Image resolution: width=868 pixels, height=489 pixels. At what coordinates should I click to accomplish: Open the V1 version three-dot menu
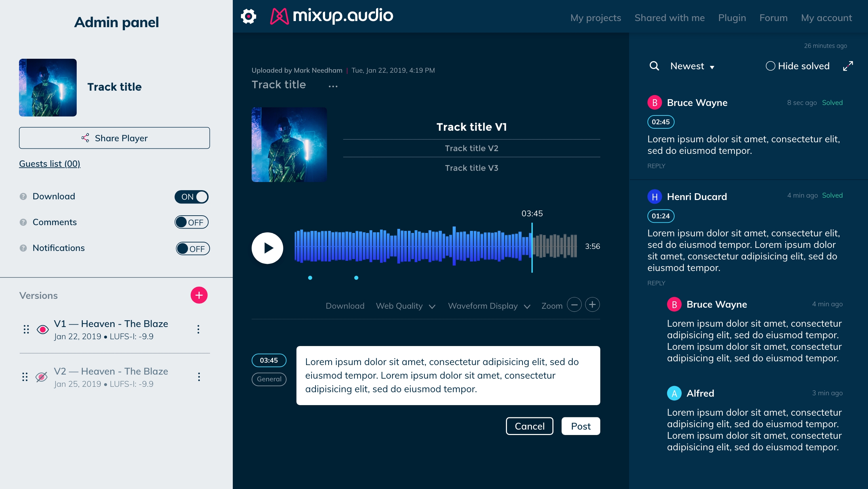(x=199, y=329)
